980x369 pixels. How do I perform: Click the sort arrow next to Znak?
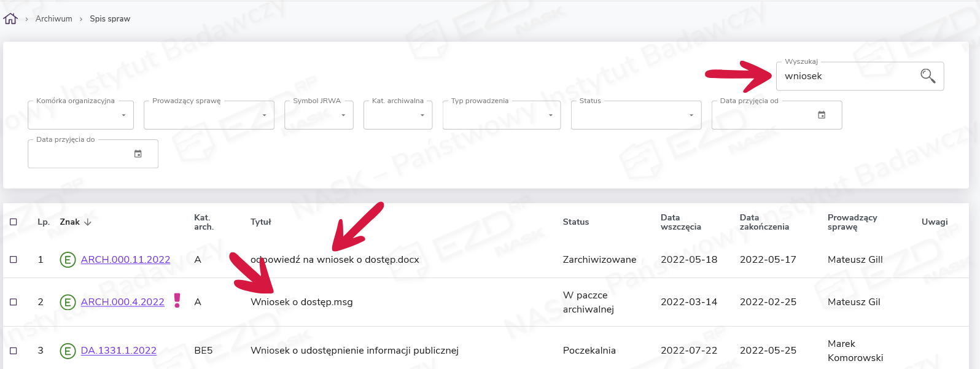88,222
